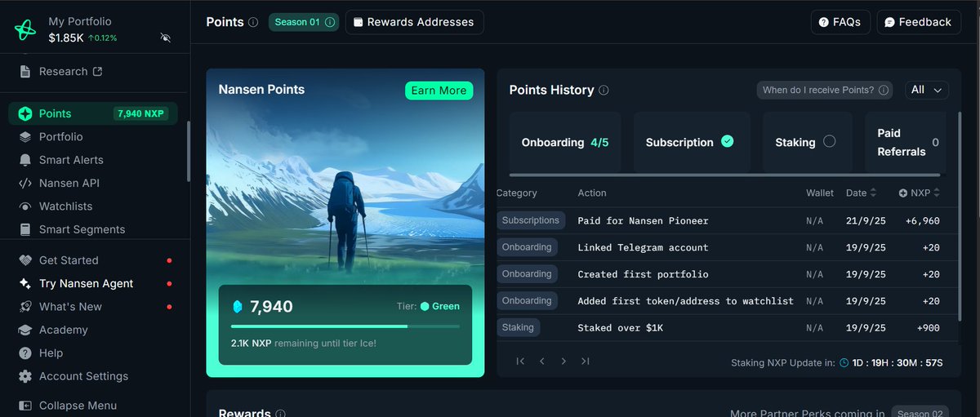Viewport: 980px width, 417px height.
Task: Click the green tier color dot
Action: (x=425, y=307)
